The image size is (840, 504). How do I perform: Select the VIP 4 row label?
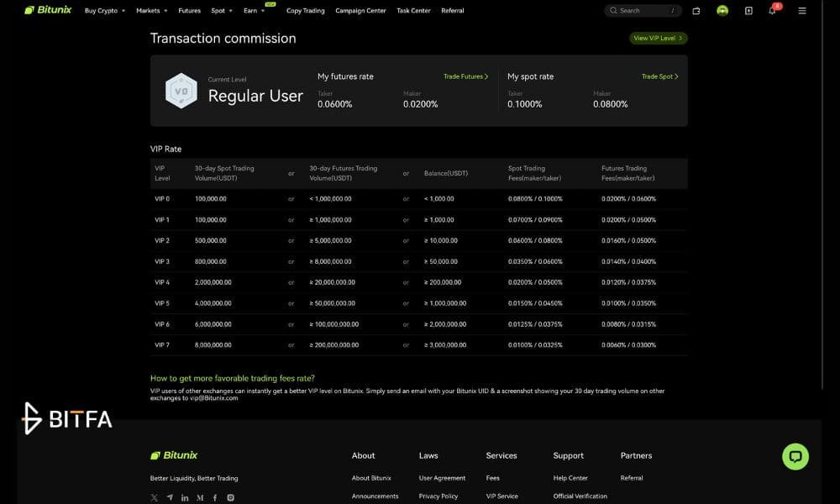coord(162,282)
